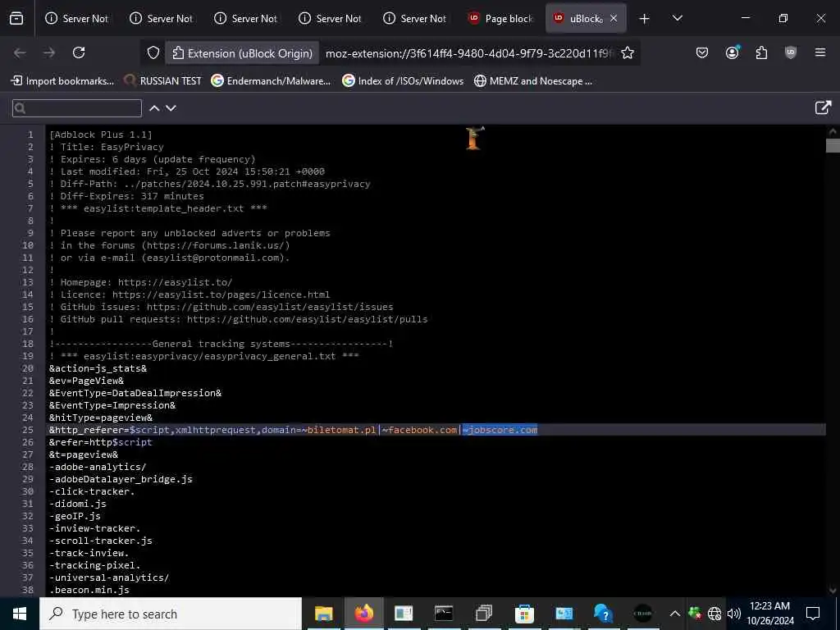Switch to first Server Not Found tab

tap(78, 18)
